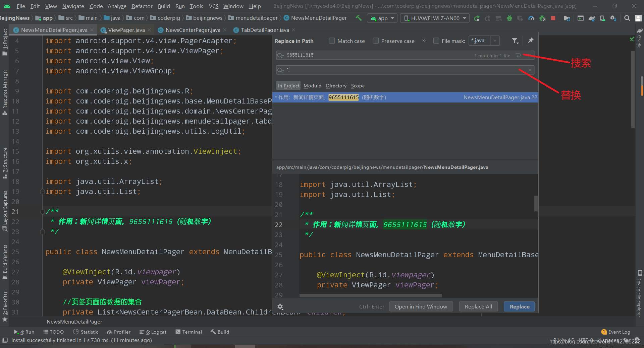Open the Terminal tool window
This screenshot has height=348, width=644.
(x=189, y=332)
